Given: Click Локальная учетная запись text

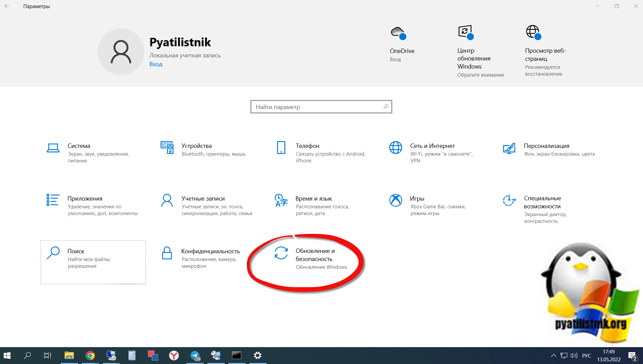Looking at the screenshot, I should [x=185, y=55].
